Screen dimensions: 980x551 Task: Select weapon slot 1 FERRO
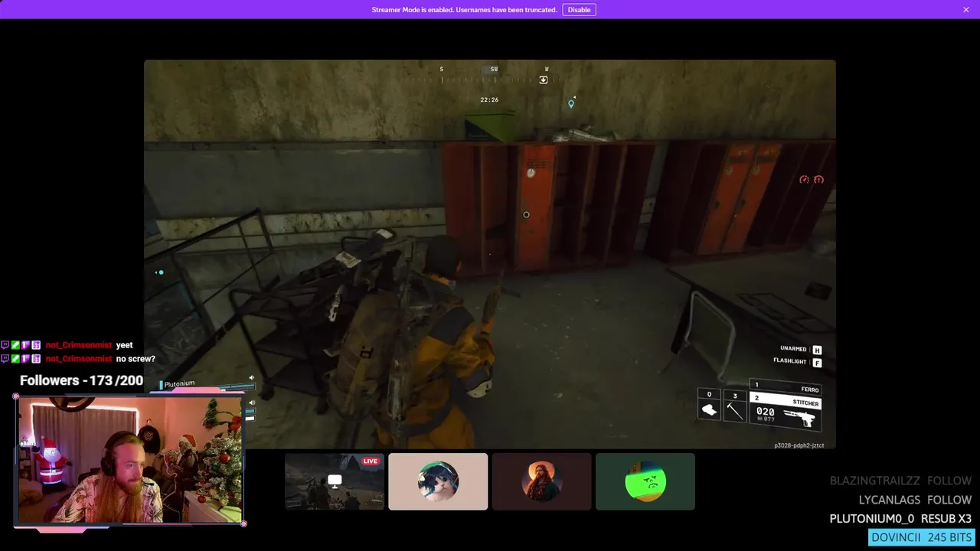pos(786,387)
